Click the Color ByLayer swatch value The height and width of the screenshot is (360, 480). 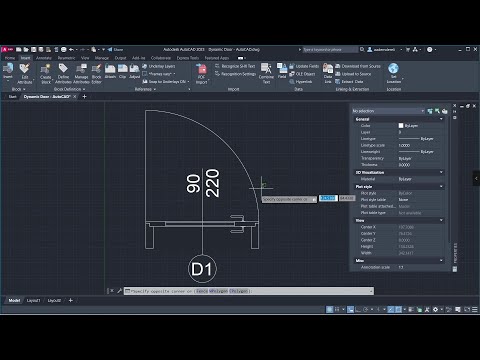[x=408, y=126]
